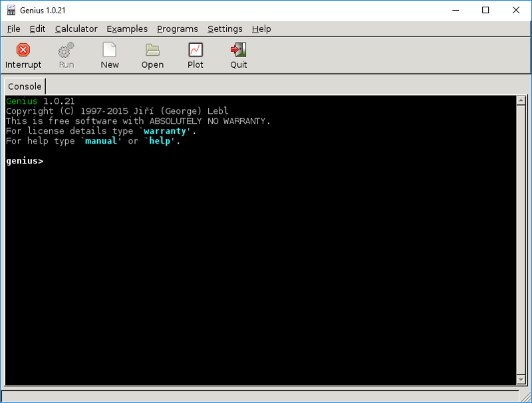Open the Settings menu
The height and width of the screenshot is (403, 532).
click(x=225, y=29)
